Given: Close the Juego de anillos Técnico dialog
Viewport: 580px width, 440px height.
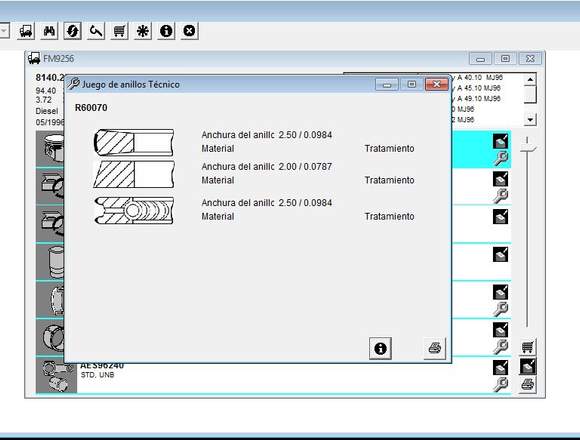Looking at the screenshot, I should pos(436,85).
